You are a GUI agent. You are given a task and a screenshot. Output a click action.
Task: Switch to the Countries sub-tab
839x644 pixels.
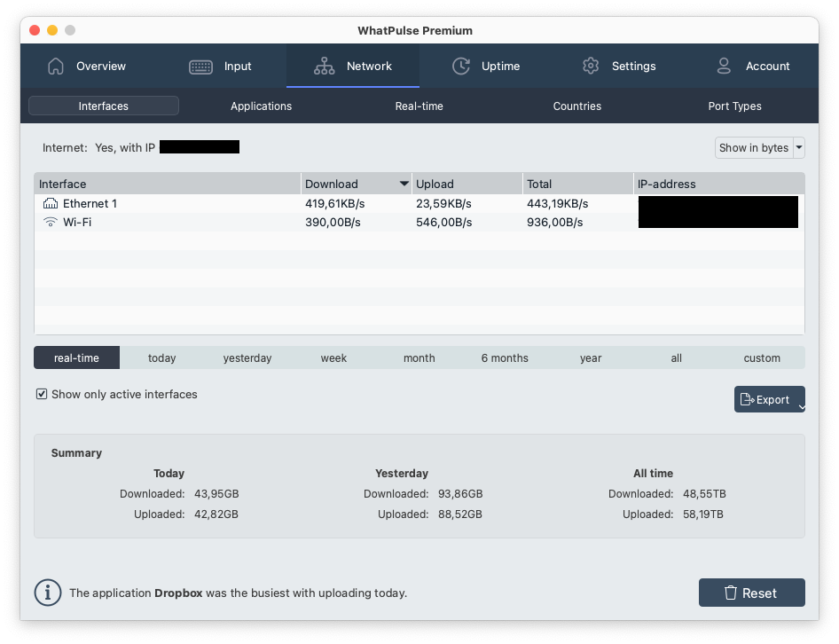[x=576, y=106]
